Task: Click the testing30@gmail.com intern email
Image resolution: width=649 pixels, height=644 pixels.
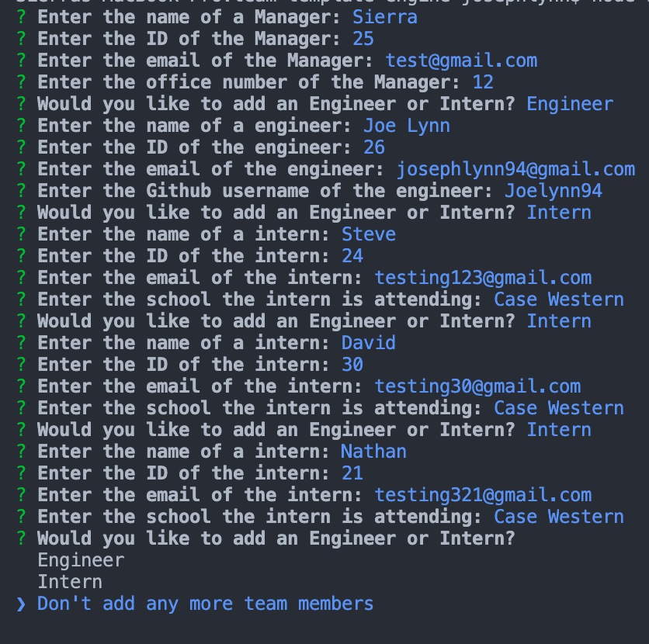Action: [477, 386]
